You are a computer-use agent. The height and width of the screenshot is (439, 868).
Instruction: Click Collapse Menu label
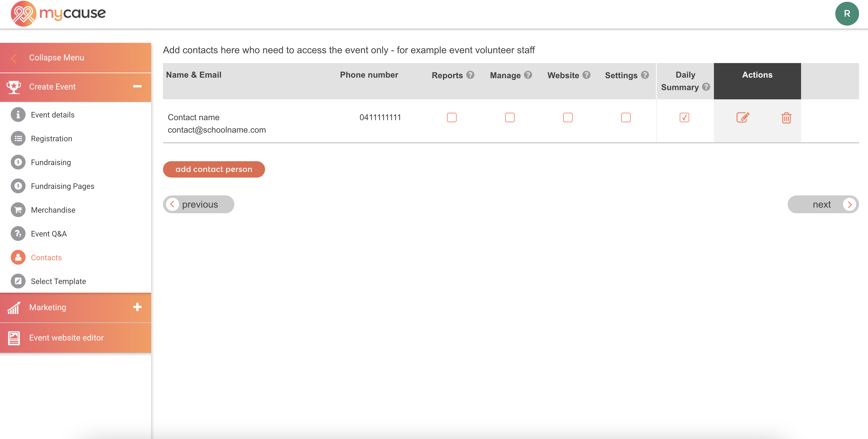pos(57,58)
